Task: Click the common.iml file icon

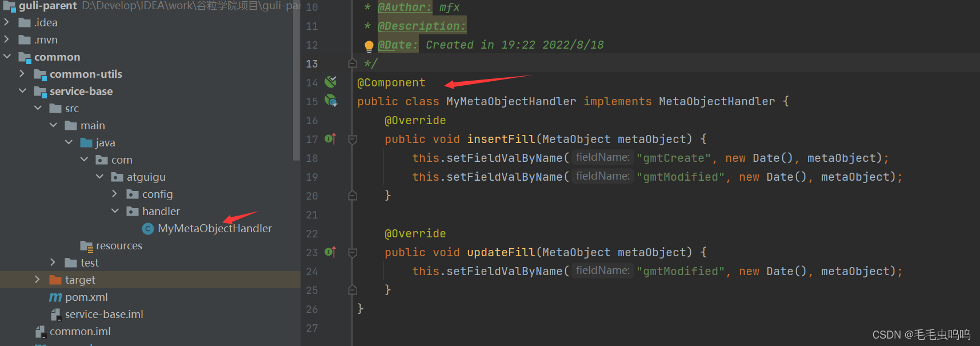Action: (41, 332)
